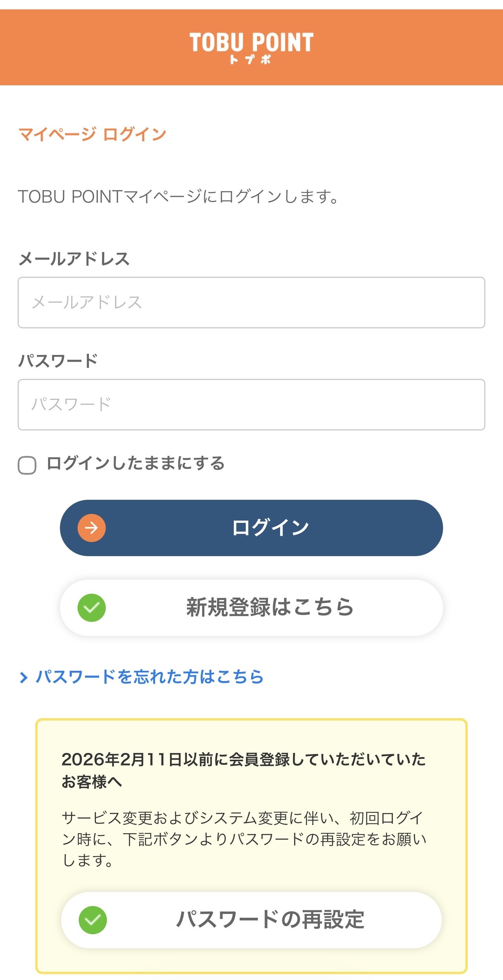Click the bold メールアドレス field label
Viewport: 503px width, 980px height.
coord(74,259)
